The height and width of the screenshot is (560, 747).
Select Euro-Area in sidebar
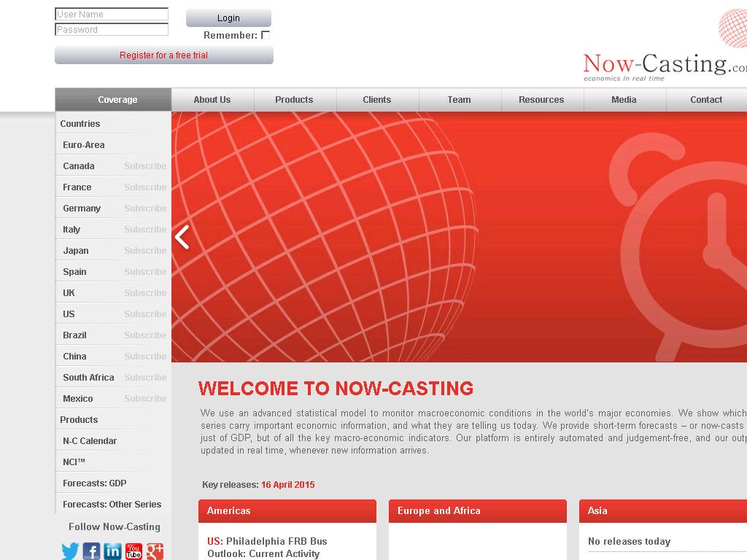(84, 145)
